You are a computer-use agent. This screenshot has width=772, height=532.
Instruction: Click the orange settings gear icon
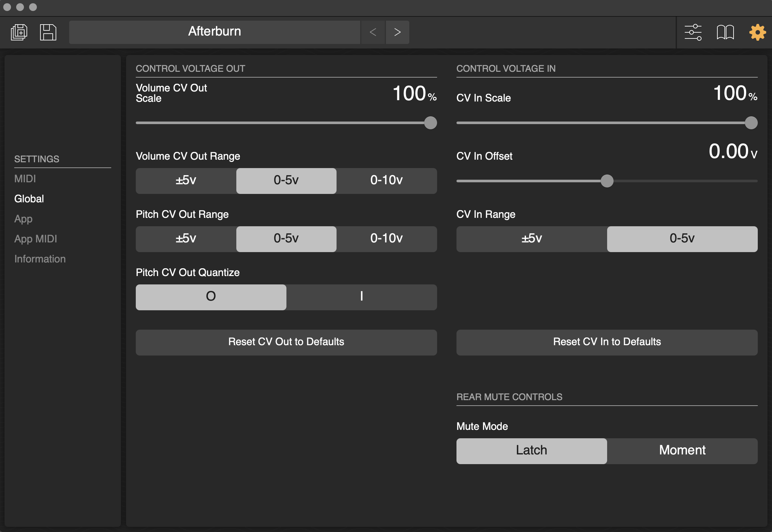coord(757,32)
